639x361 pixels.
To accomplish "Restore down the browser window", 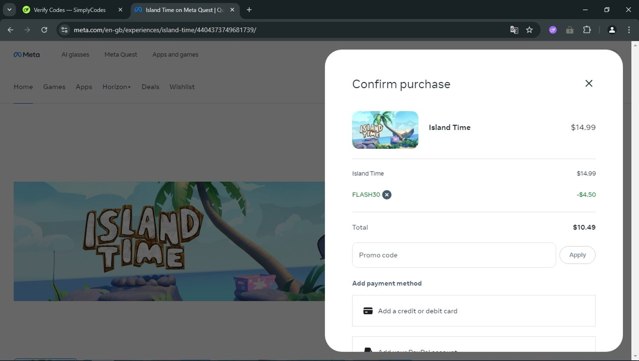I will (x=607, y=10).
